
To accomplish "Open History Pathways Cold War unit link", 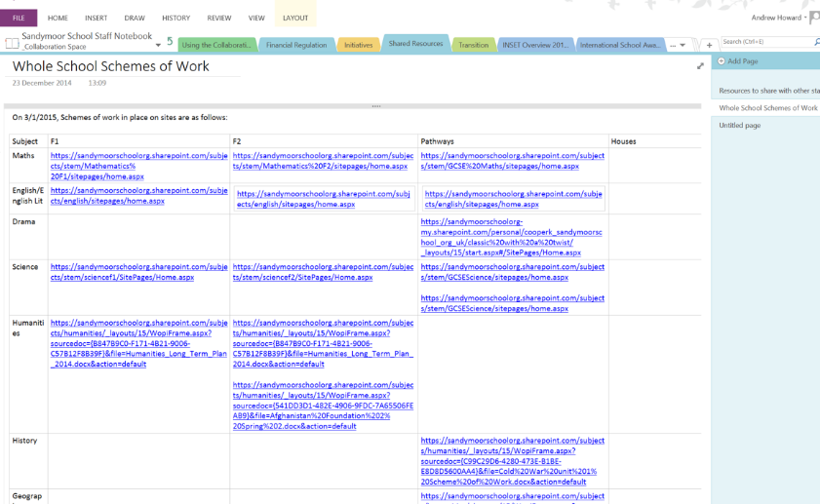I will 513,461.
